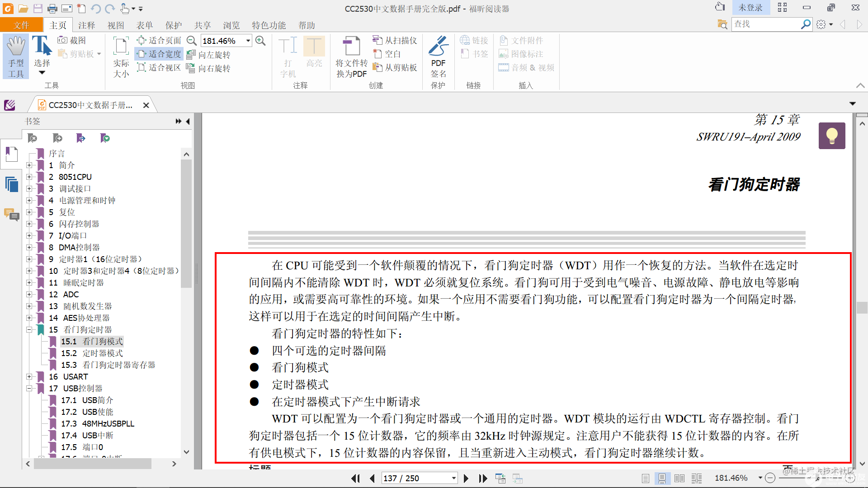Zoom out with the minus magnifier

tap(192, 41)
